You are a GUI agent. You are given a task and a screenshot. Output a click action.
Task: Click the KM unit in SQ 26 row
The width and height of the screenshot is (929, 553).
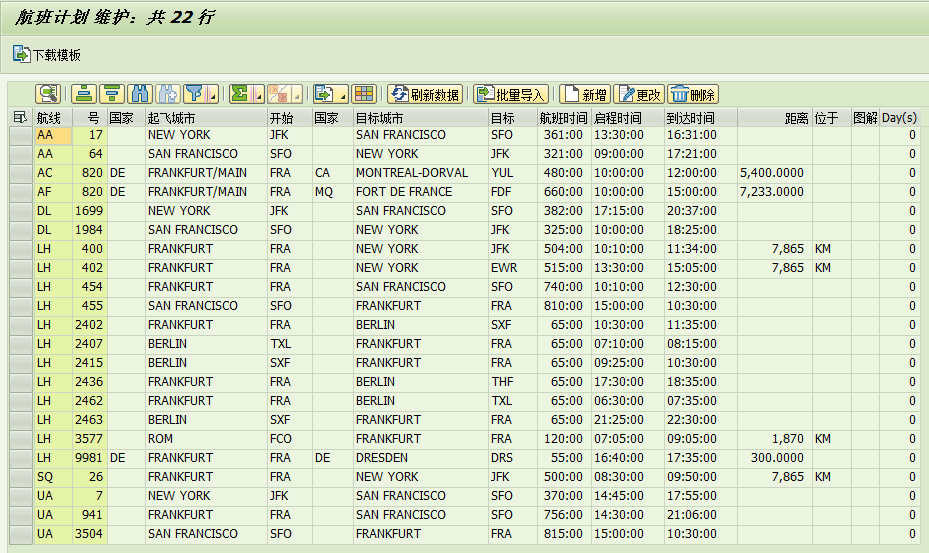[831, 477]
